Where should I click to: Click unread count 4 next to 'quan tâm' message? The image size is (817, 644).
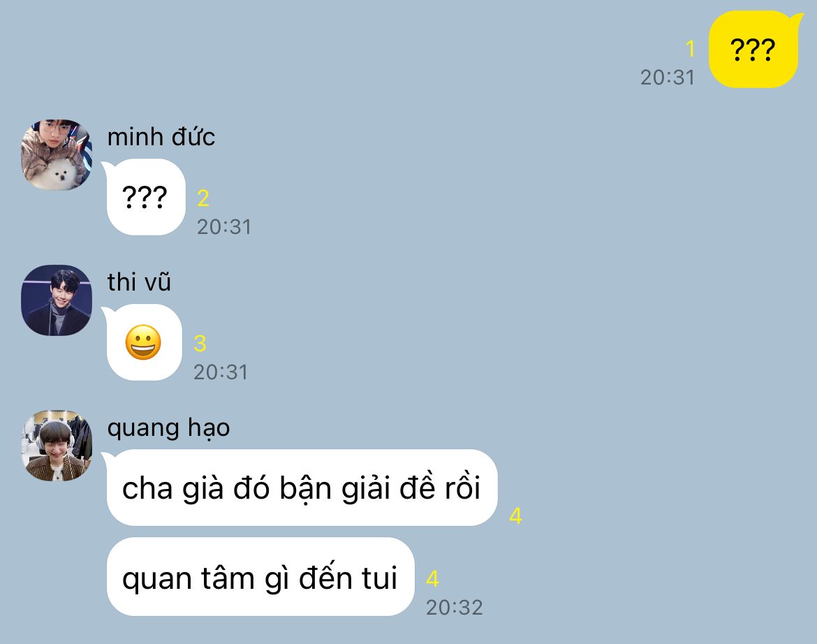(432, 579)
